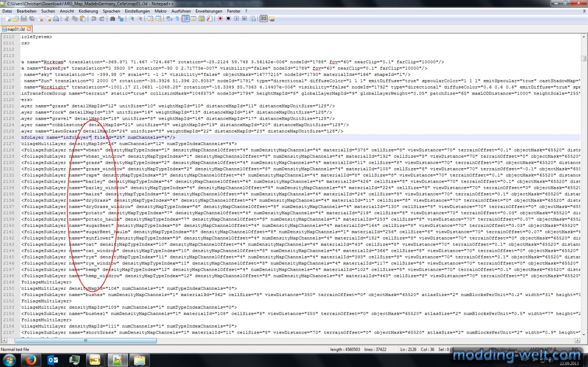Place cursor on the infoLayer name text

pyautogui.click(x=76, y=137)
